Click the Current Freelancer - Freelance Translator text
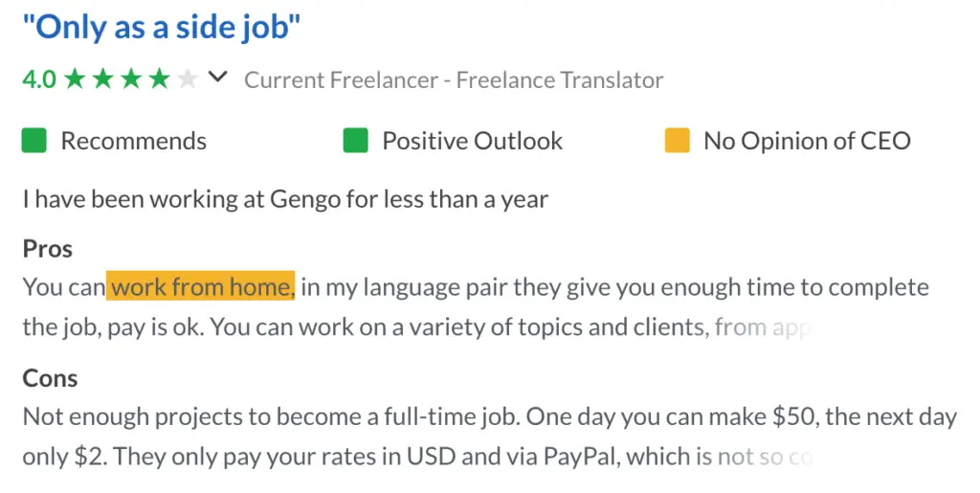This screenshot has width=980, height=493. tap(454, 80)
